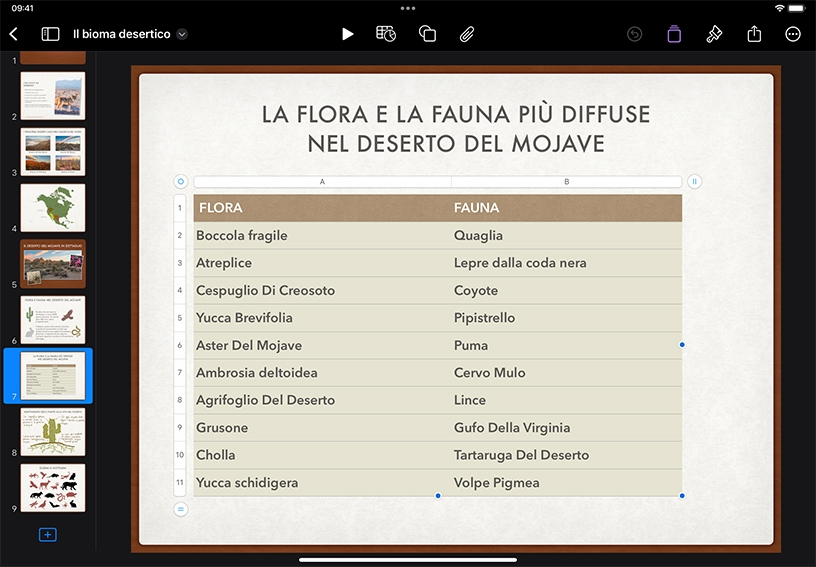Select the Coyote cell
Screen dimensions: 816x567
coord(567,290)
